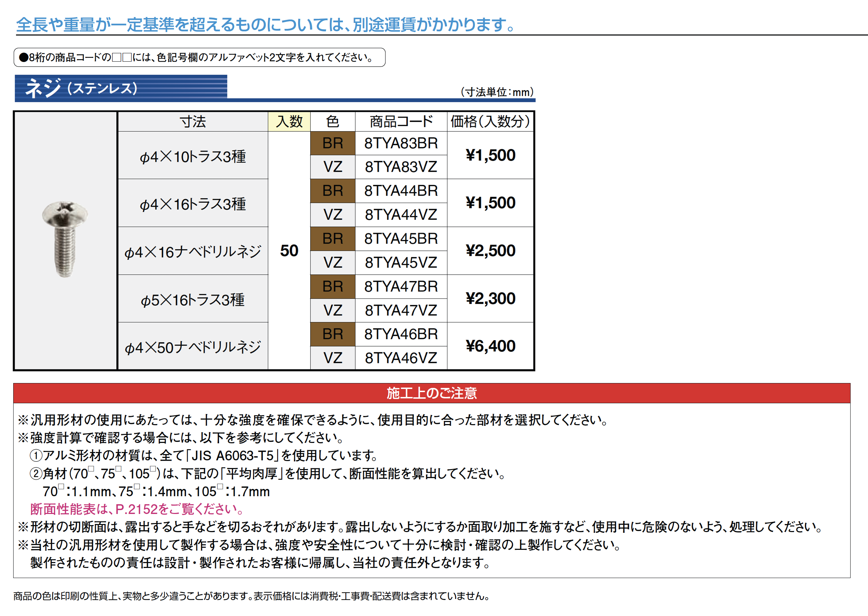Click the red 施工上のご注意 header bar
This screenshot has width=868, height=616.
click(431, 393)
